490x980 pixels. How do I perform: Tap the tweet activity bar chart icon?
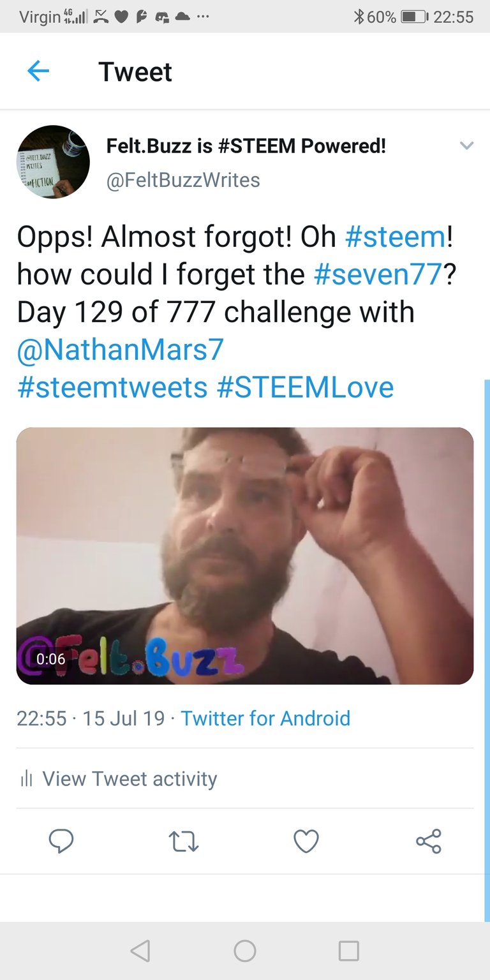(26, 778)
